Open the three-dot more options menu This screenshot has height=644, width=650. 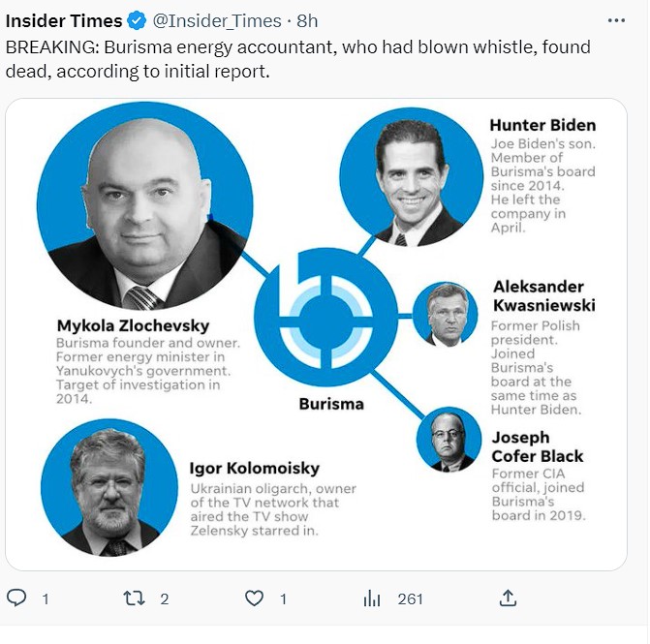coord(616,20)
